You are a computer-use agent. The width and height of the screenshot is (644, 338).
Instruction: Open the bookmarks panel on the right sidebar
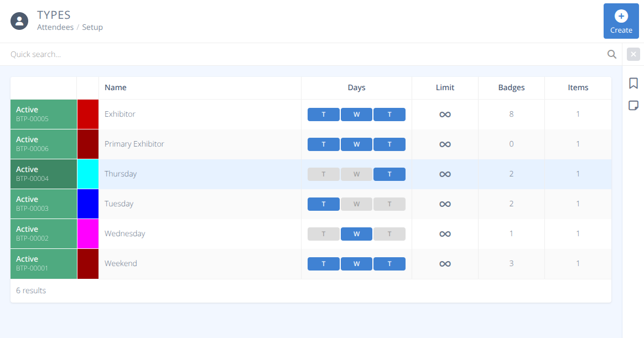click(633, 83)
